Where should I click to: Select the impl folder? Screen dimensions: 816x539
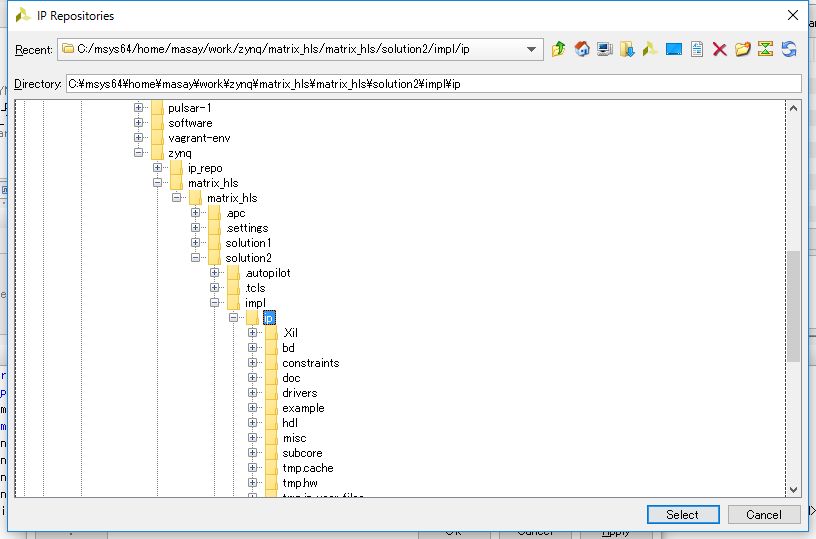pyautogui.click(x=255, y=303)
